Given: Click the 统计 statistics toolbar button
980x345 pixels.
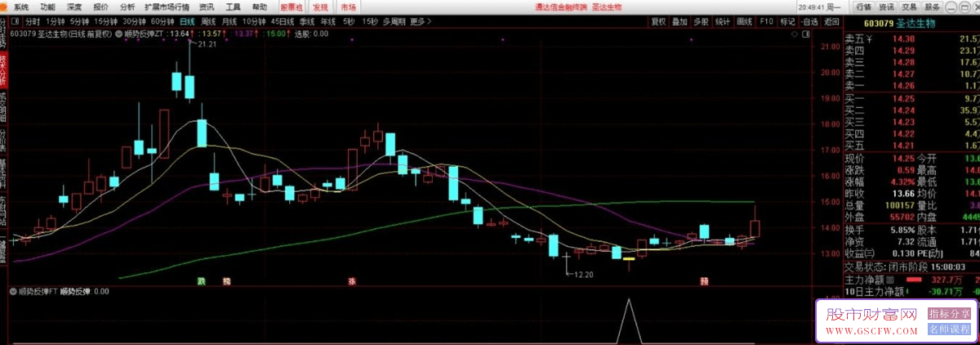Looking at the screenshot, I should pyautogui.click(x=723, y=20).
